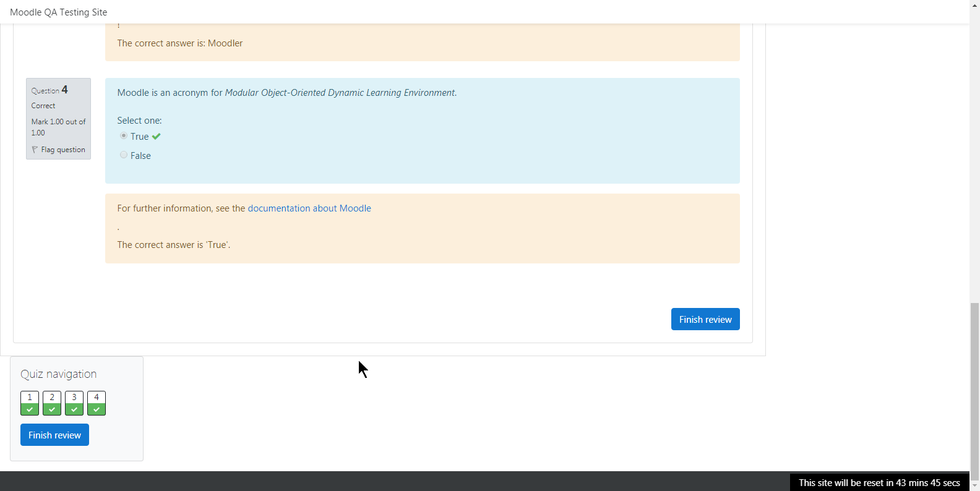The width and height of the screenshot is (980, 491).
Task: Click the green checkmark beside True
Action: [x=156, y=137]
